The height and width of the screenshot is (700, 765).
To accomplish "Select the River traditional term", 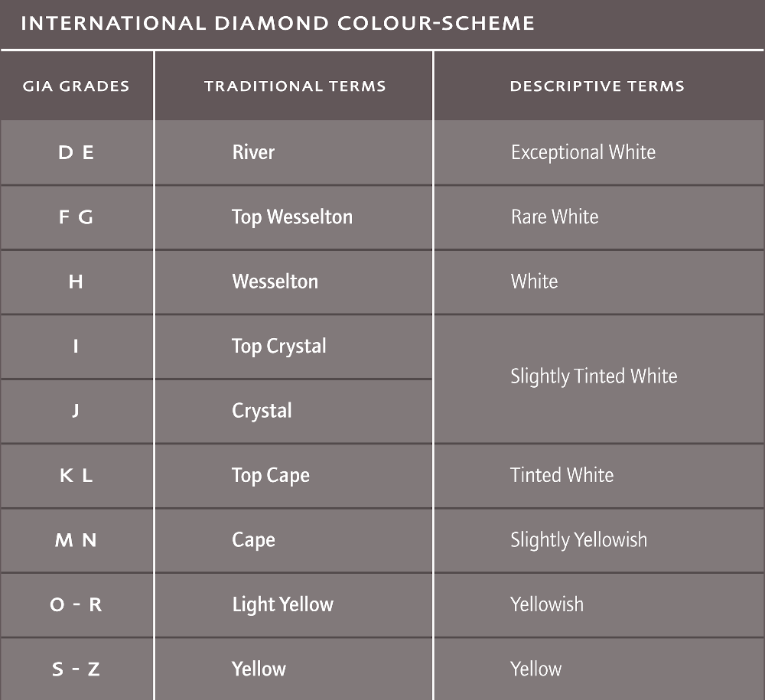I will pyautogui.click(x=253, y=152).
